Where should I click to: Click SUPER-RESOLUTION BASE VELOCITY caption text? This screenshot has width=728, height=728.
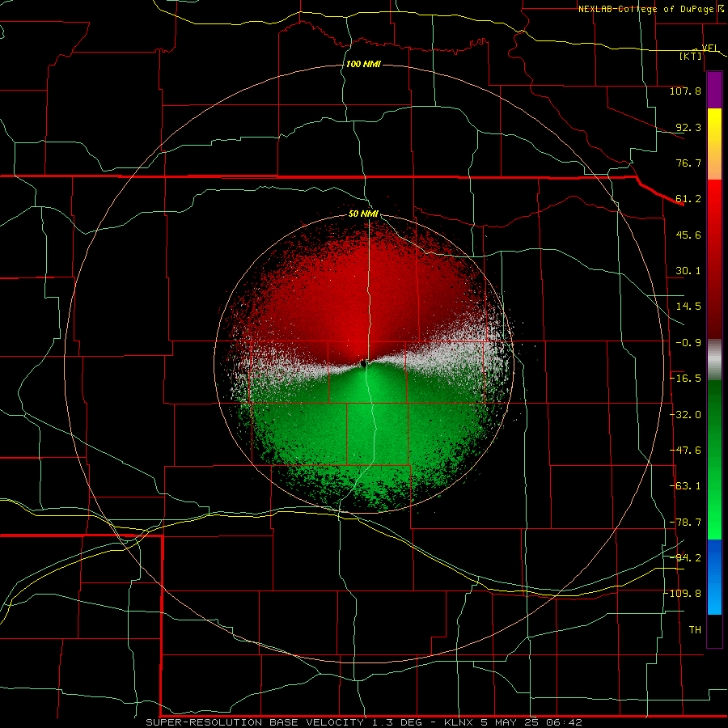[x=255, y=722]
